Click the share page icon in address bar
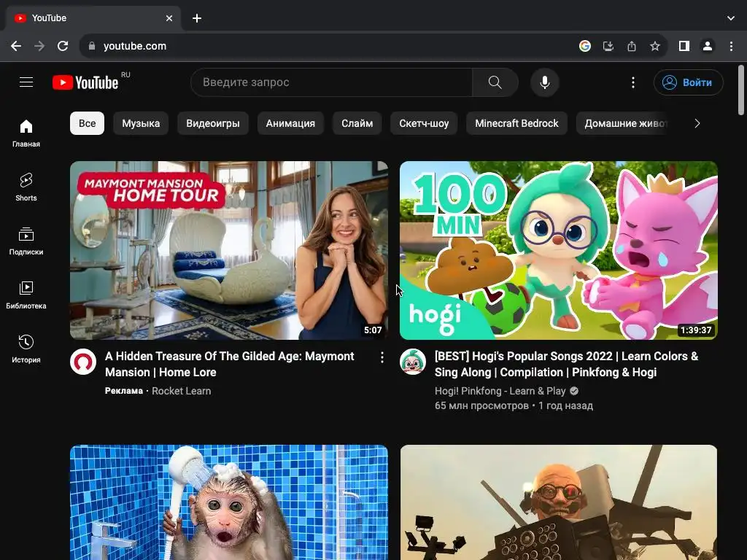Image resolution: width=747 pixels, height=560 pixels. click(x=631, y=46)
